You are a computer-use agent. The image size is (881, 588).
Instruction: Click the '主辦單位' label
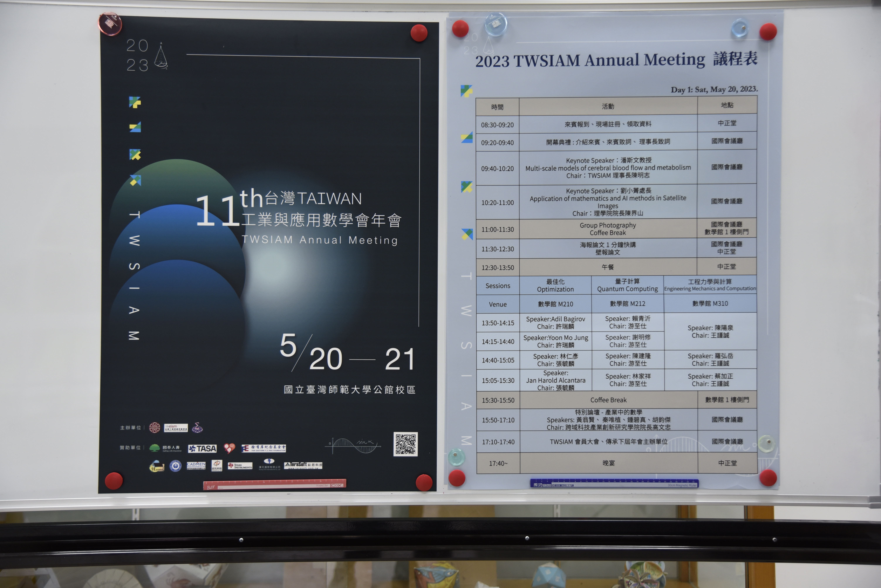[x=130, y=428]
